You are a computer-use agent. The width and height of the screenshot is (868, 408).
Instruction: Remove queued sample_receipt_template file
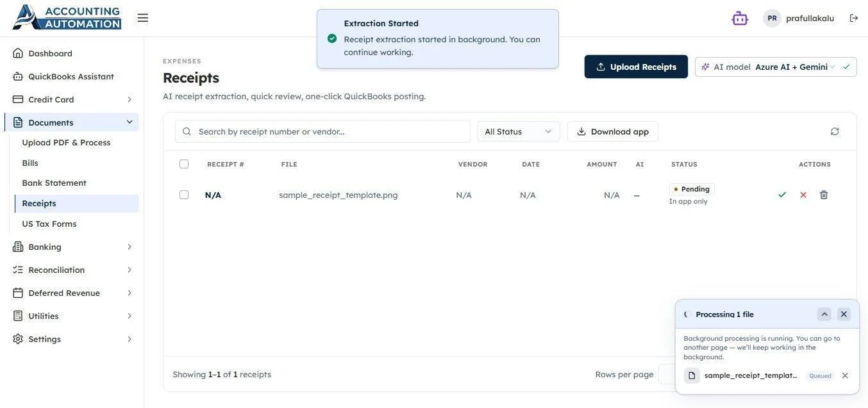point(845,376)
